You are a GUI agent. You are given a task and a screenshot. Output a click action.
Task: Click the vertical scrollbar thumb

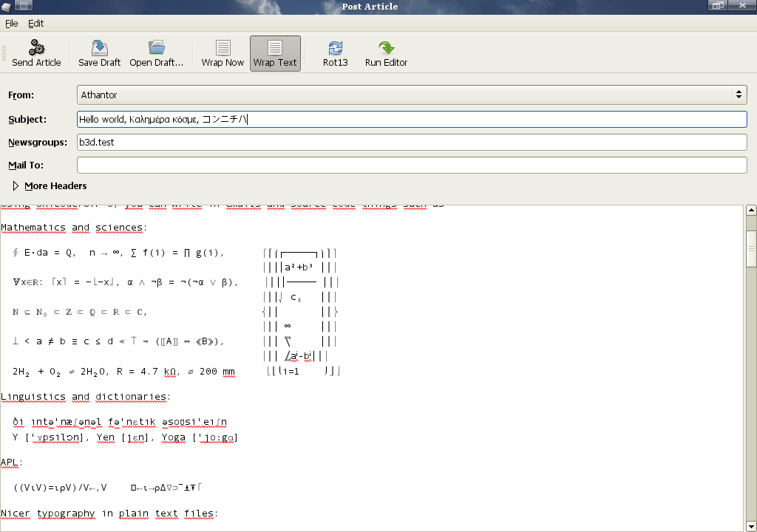(x=751, y=248)
